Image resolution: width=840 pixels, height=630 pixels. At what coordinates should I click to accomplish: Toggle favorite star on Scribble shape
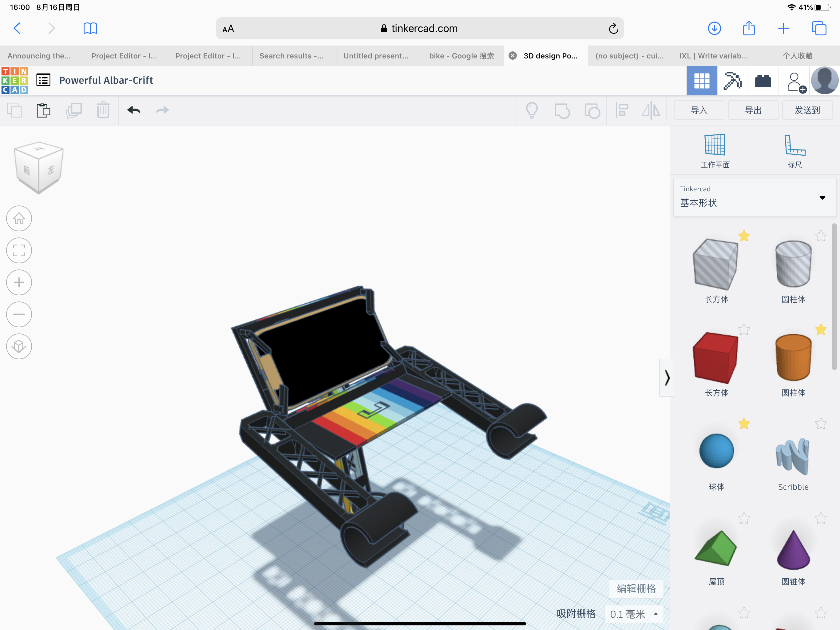click(821, 423)
